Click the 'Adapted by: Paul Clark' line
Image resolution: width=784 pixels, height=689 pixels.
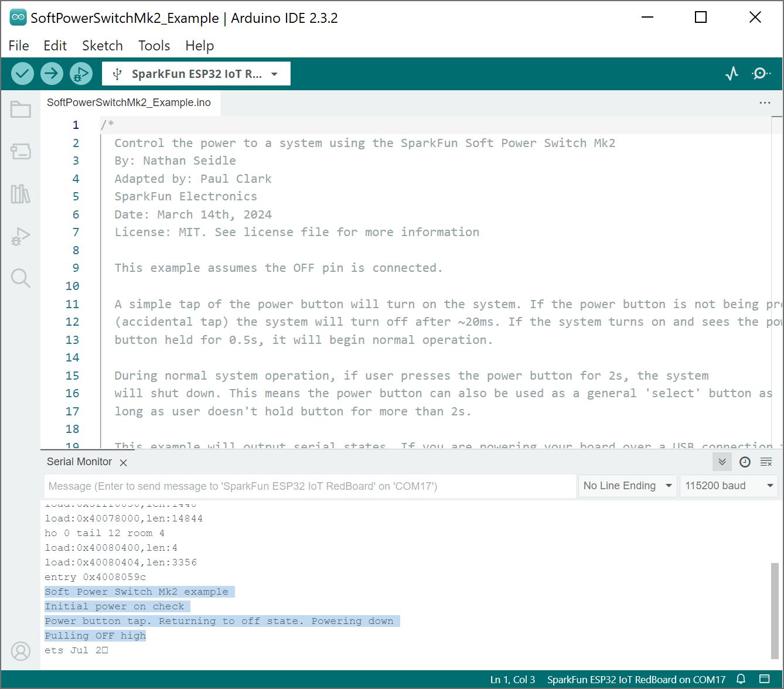point(193,179)
